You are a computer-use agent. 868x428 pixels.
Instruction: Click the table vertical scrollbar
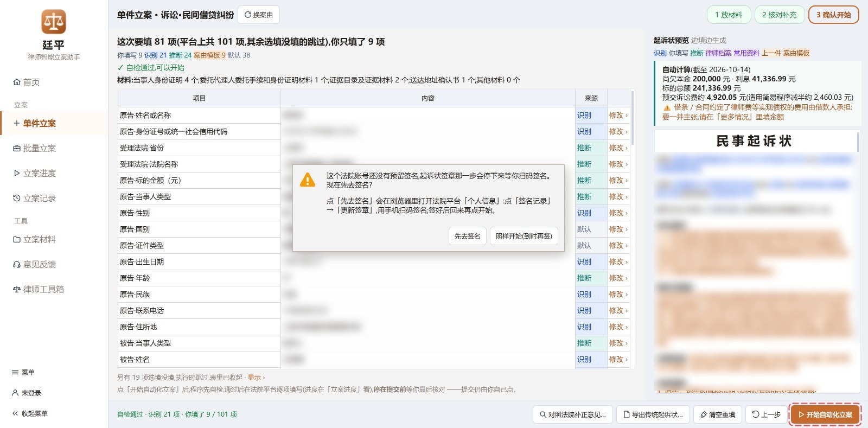click(x=633, y=118)
